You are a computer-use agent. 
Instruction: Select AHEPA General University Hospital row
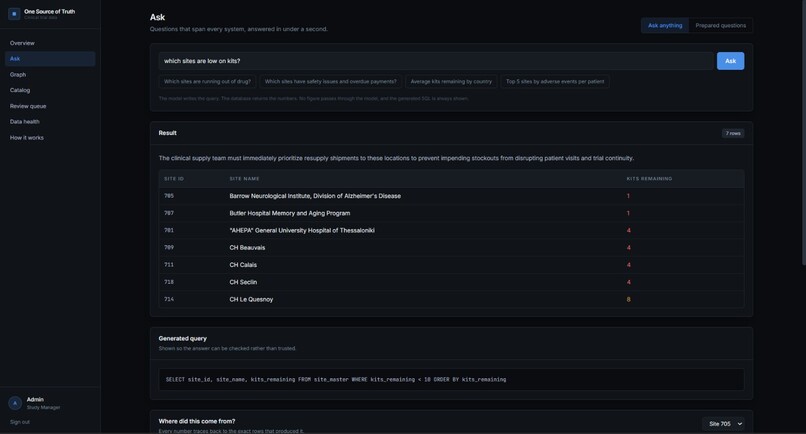click(x=451, y=230)
